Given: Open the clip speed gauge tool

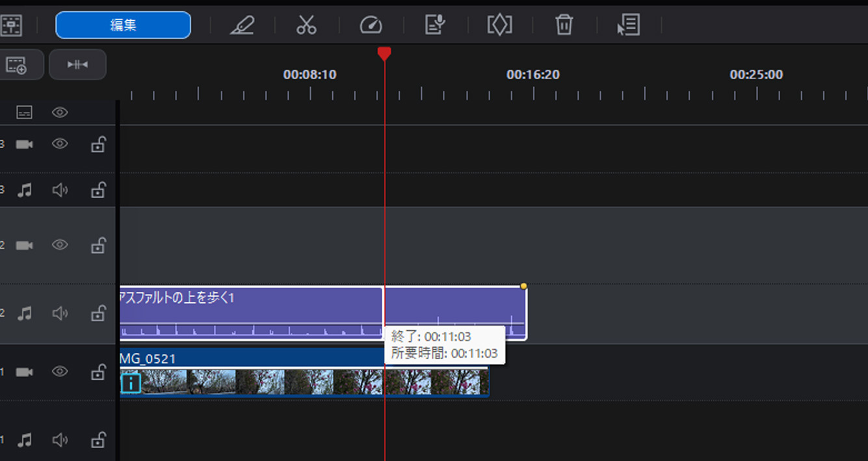Looking at the screenshot, I should [x=371, y=25].
